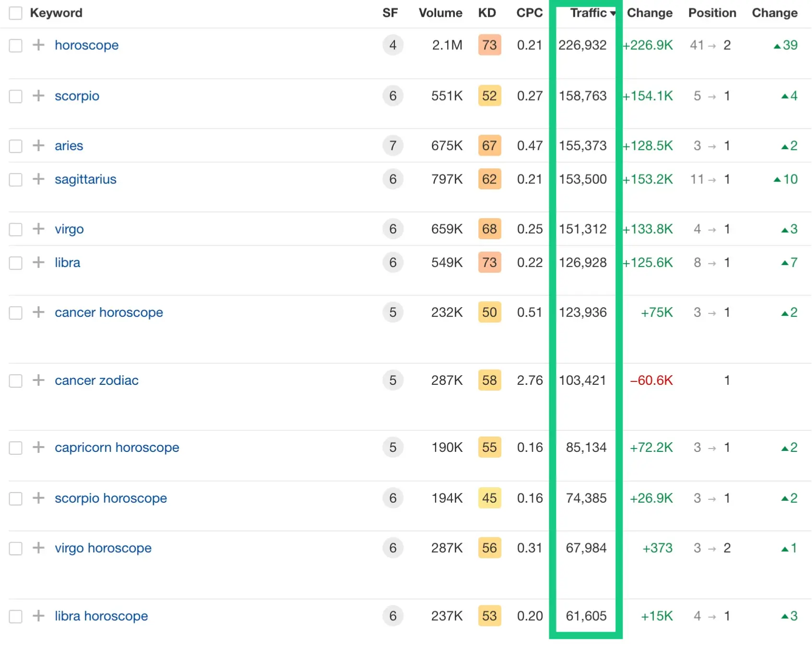Expand the capricorn horoscope plus icon
This screenshot has width=812, height=645.
pos(38,448)
